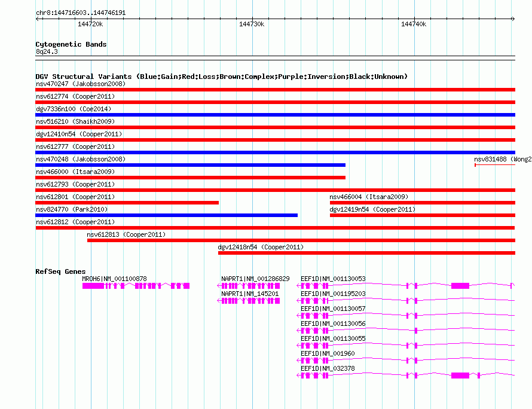This screenshot has height=409, width=532.
Task: Open the NAPRT1|NM_145201 transcript label
Action: (x=250, y=294)
